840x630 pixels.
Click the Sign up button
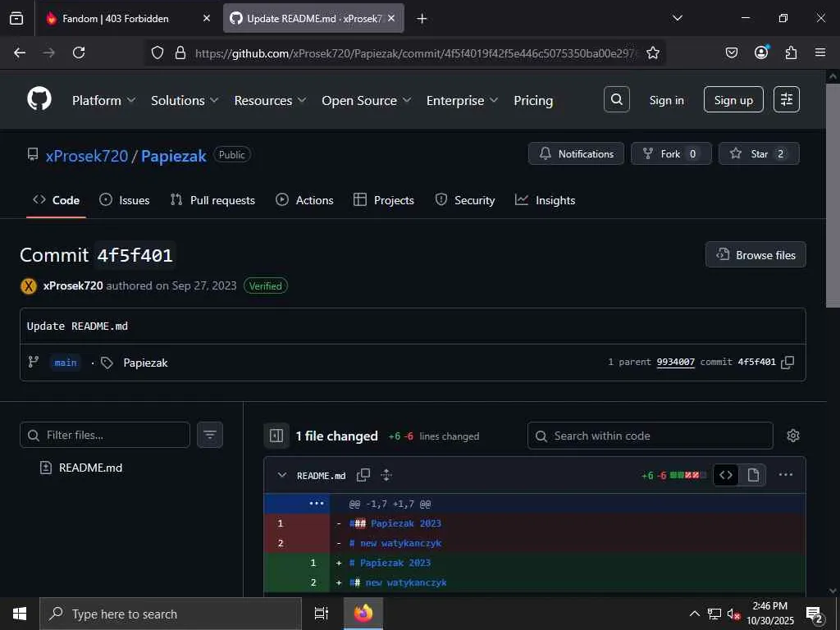(733, 99)
